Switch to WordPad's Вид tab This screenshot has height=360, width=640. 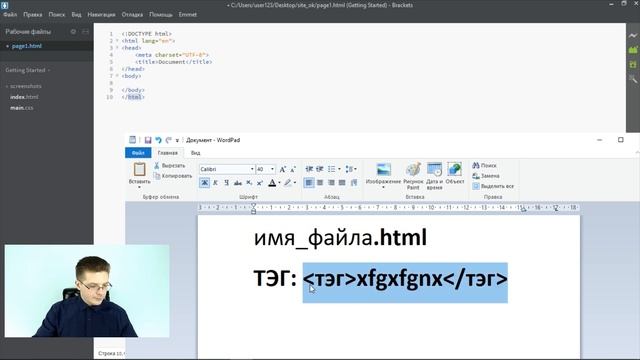(x=196, y=153)
